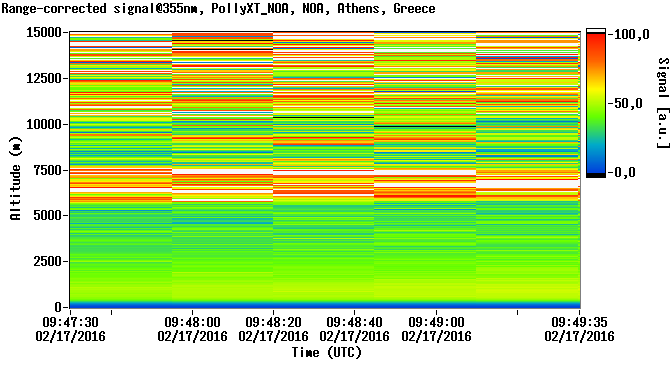Select the 09:47:30 time tick label
The image size is (672, 378).
coord(70,322)
